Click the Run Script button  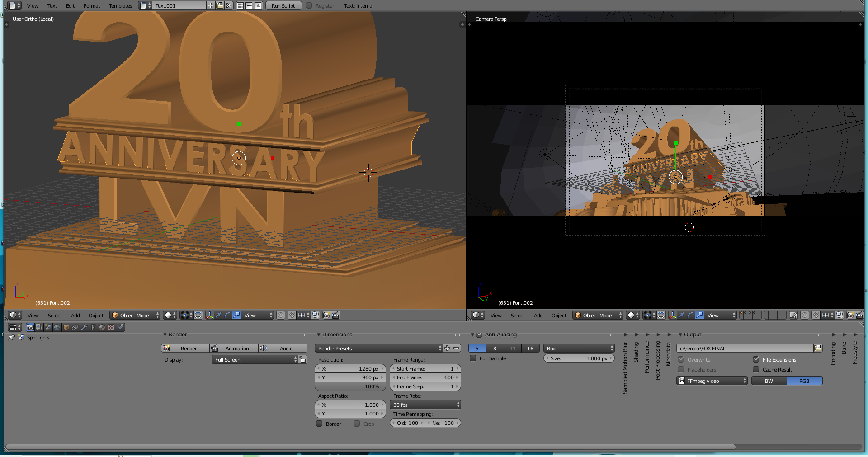point(283,6)
